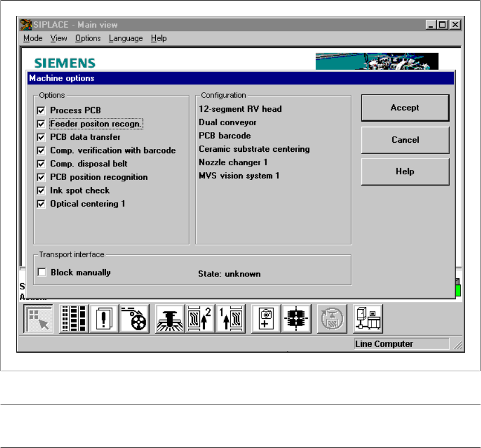Click the 'State: unknown' status text
The image size is (481, 448).
[x=229, y=274]
